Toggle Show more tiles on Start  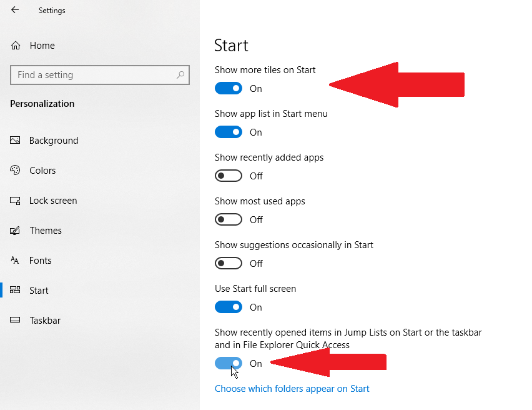click(229, 88)
